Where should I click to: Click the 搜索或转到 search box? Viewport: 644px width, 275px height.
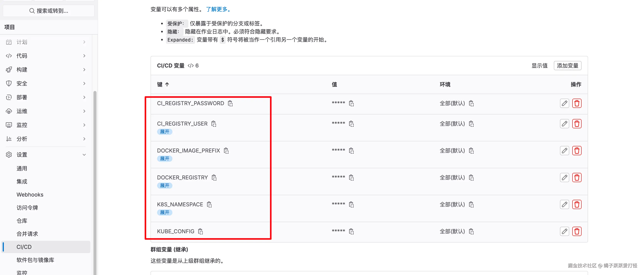tap(49, 11)
